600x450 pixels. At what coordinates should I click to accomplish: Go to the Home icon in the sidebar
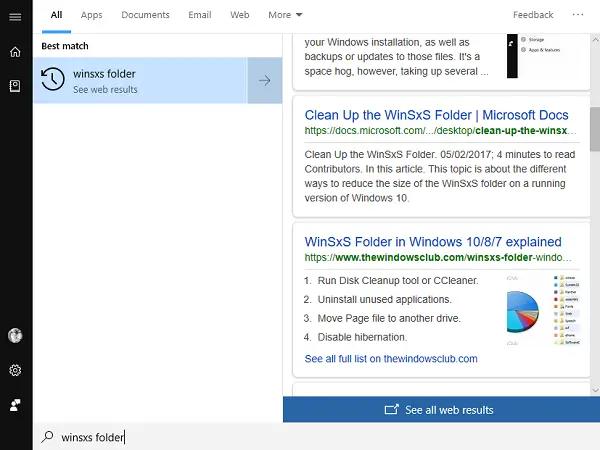click(15, 52)
